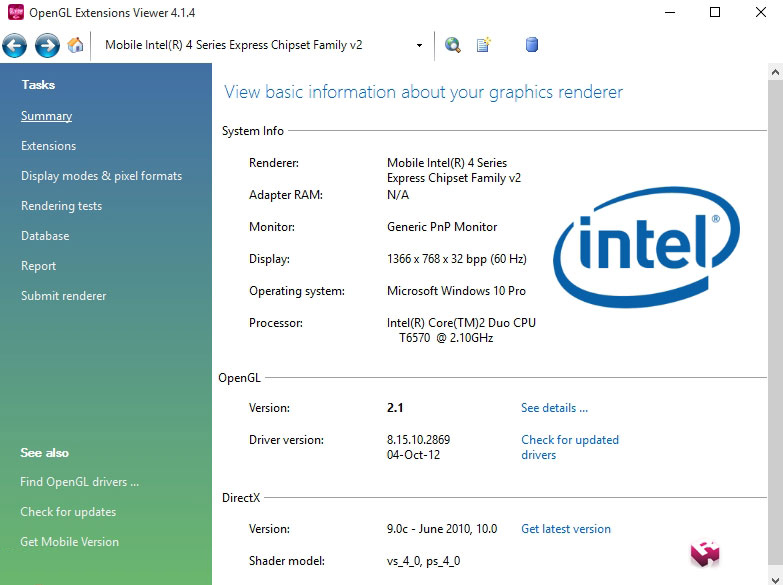
Task: Click Check for updates link
Action: coord(68,512)
